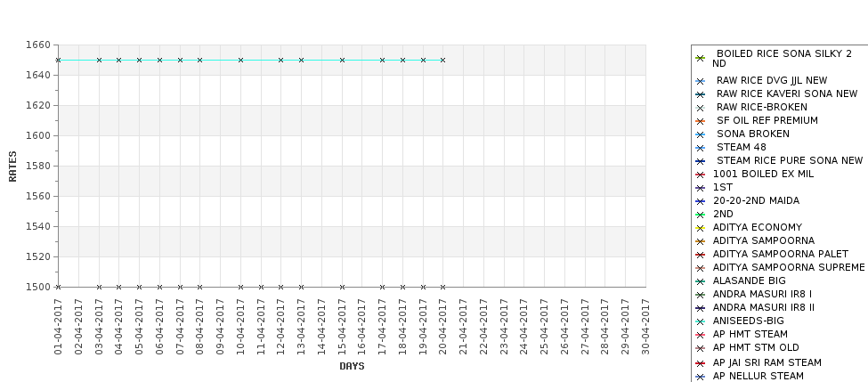Image resolution: width=868 pixels, height=382 pixels.
Task: Click the RAW RICE DVG JJL NEW legend marker
Action: (701, 81)
